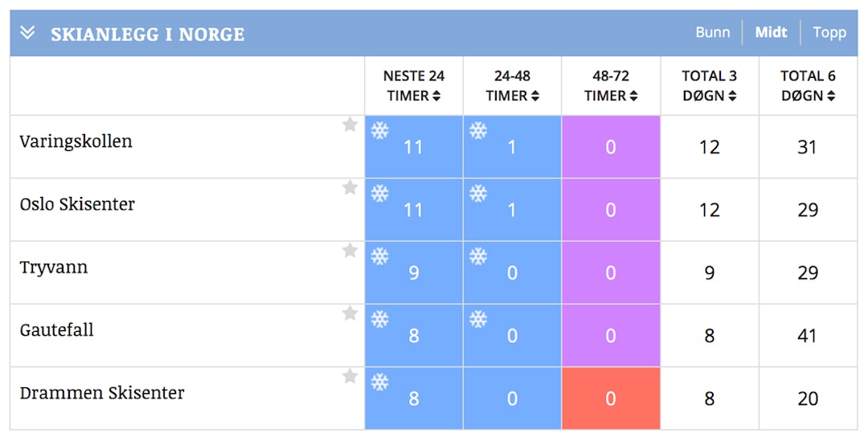Sort by Neste 24 Timer column

click(x=414, y=86)
